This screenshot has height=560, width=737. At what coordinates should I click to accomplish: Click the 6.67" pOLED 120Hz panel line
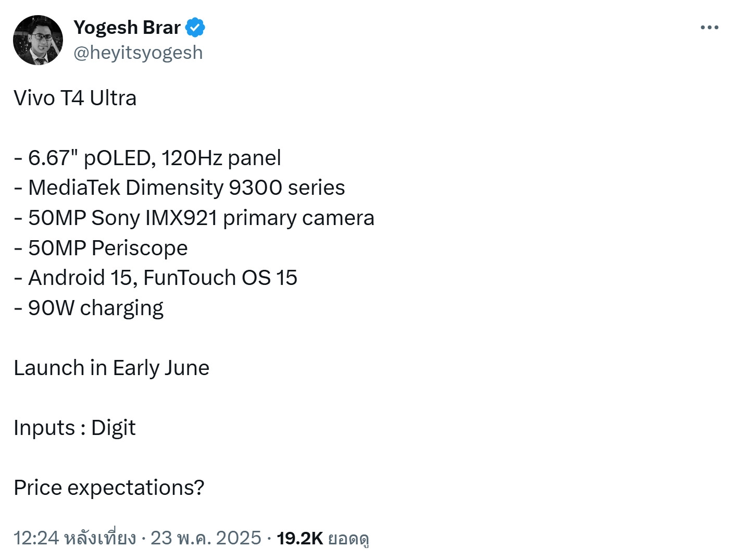click(x=148, y=158)
